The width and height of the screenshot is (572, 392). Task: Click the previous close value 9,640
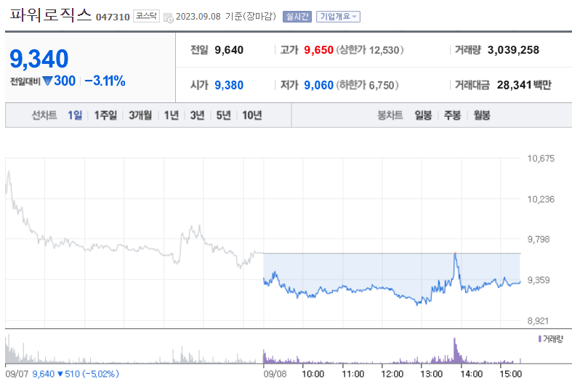tap(229, 50)
